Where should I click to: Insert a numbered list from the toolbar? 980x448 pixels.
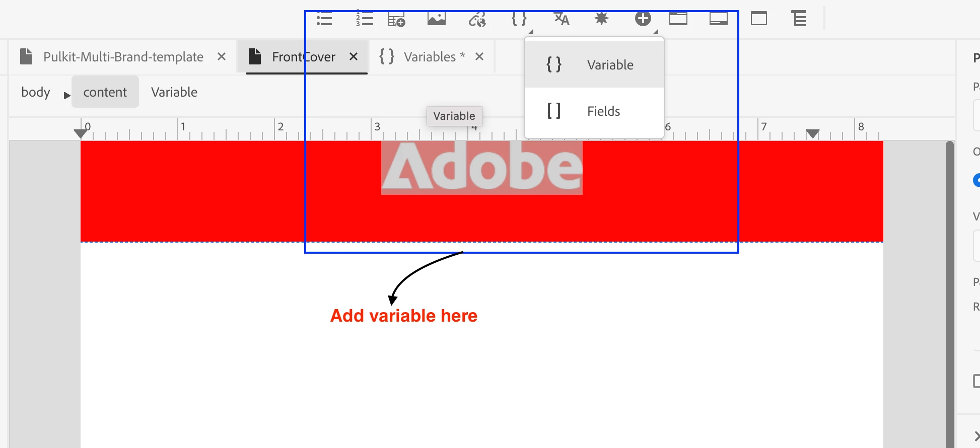pyautogui.click(x=364, y=19)
